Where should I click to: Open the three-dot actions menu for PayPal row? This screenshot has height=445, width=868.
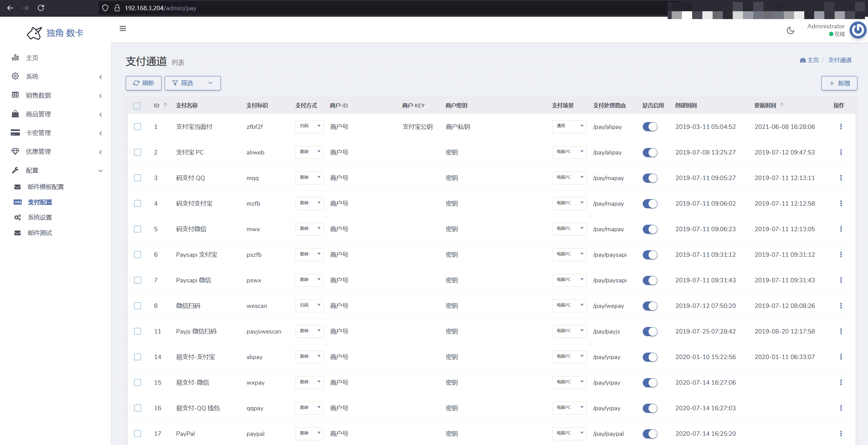pyautogui.click(x=841, y=434)
